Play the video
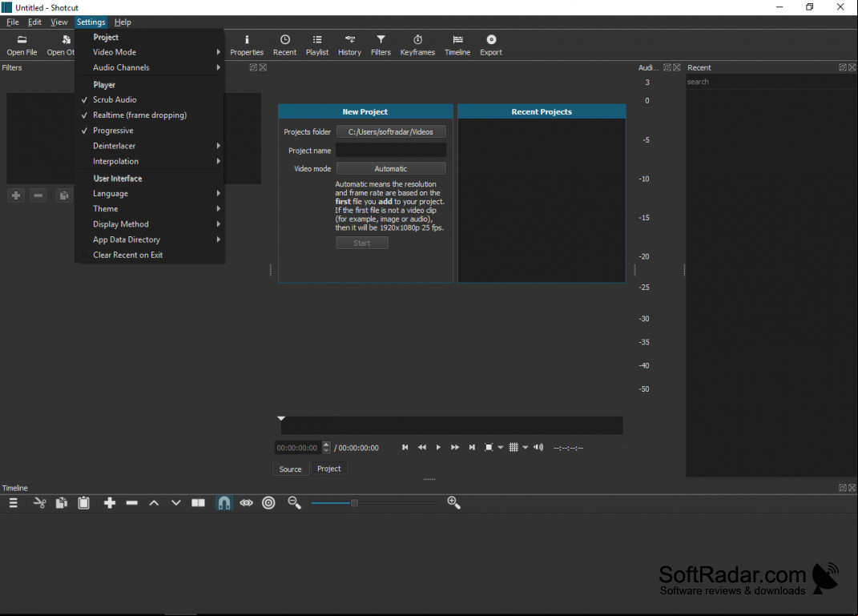Screen dimensions: 858x616 438,448
